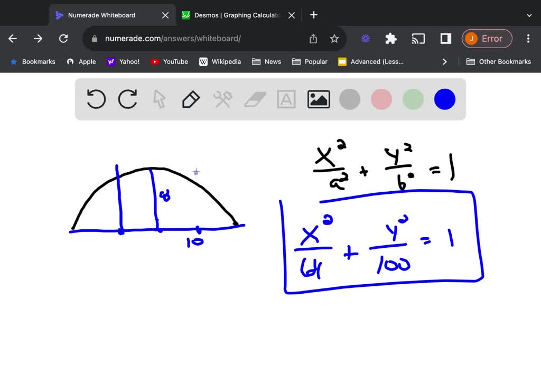
Task: Open the Wikipedia bookmark link
Action: 220,61
